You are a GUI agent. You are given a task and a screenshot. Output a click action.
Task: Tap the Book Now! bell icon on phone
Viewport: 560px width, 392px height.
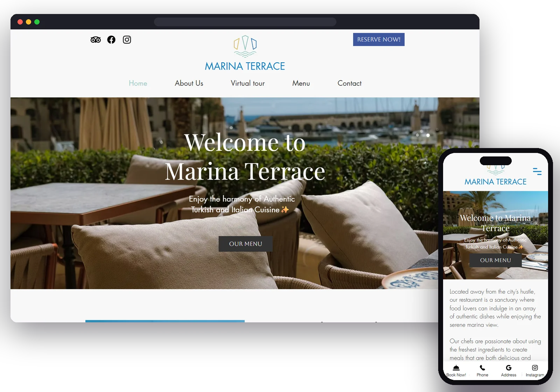456,368
